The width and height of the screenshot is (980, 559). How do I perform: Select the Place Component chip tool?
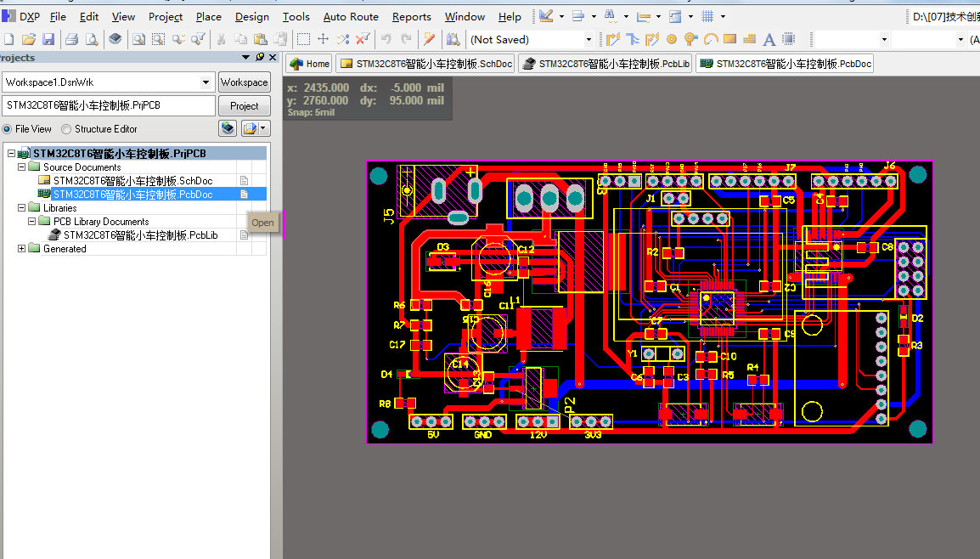pyautogui.click(x=789, y=39)
